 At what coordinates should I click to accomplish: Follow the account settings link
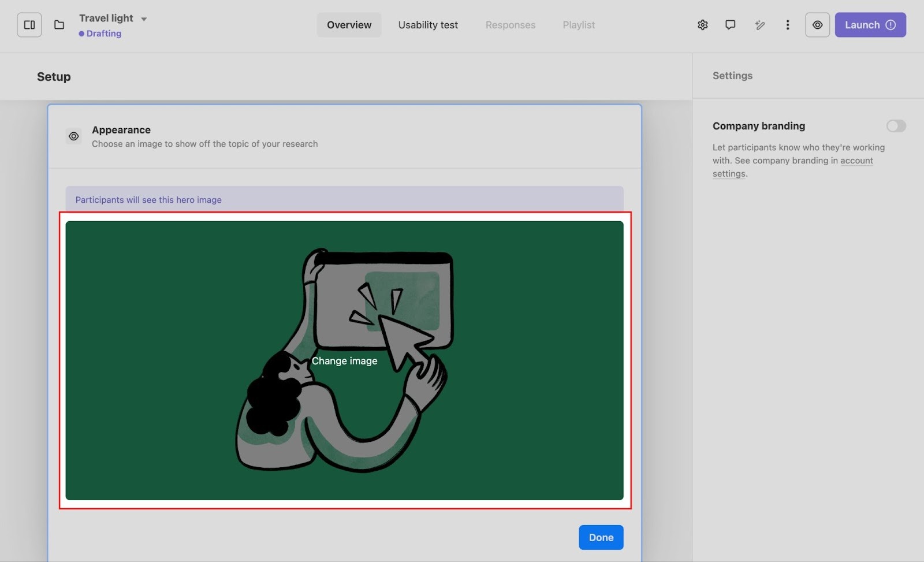tap(856, 161)
